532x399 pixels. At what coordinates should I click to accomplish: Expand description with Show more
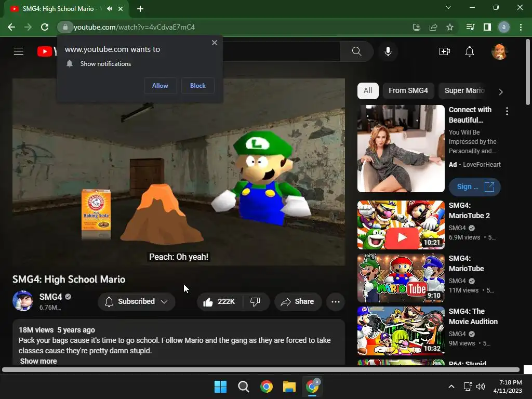(x=38, y=361)
